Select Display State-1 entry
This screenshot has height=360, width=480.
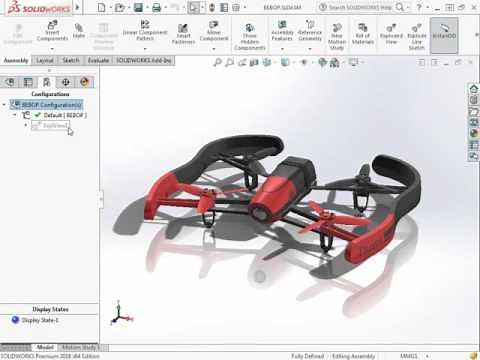pos(35,320)
